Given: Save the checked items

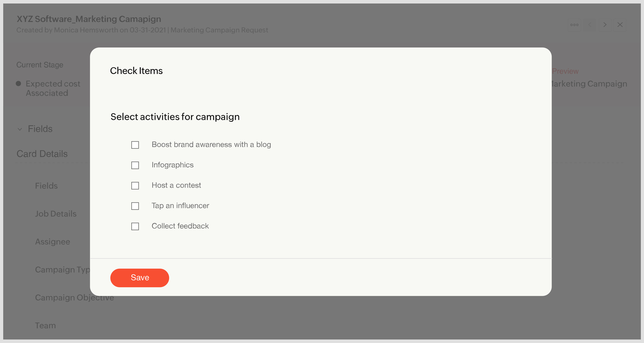Looking at the screenshot, I should coord(140,278).
